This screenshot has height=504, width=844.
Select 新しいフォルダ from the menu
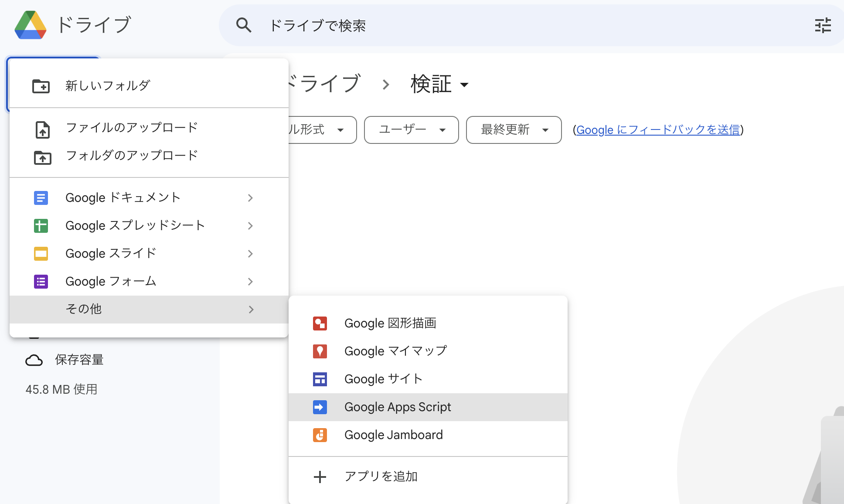(x=107, y=85)
